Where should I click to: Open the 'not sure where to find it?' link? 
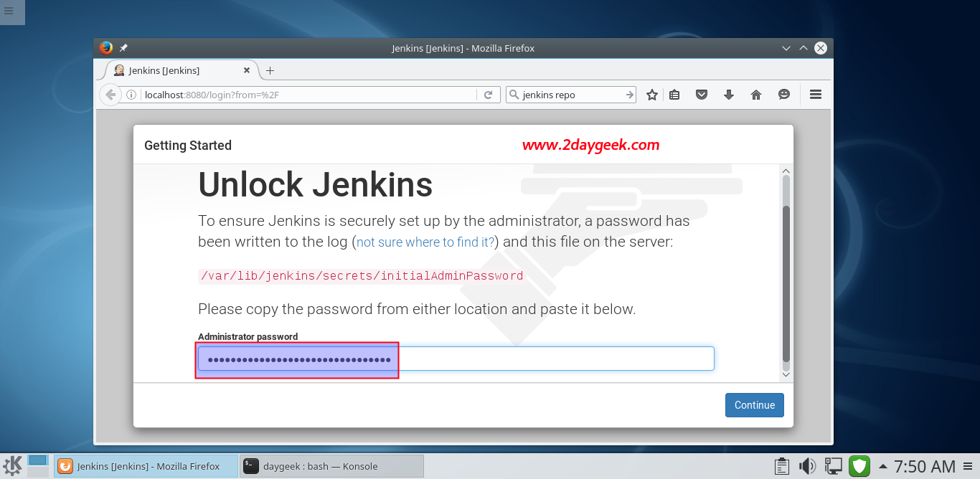[425, 242]
